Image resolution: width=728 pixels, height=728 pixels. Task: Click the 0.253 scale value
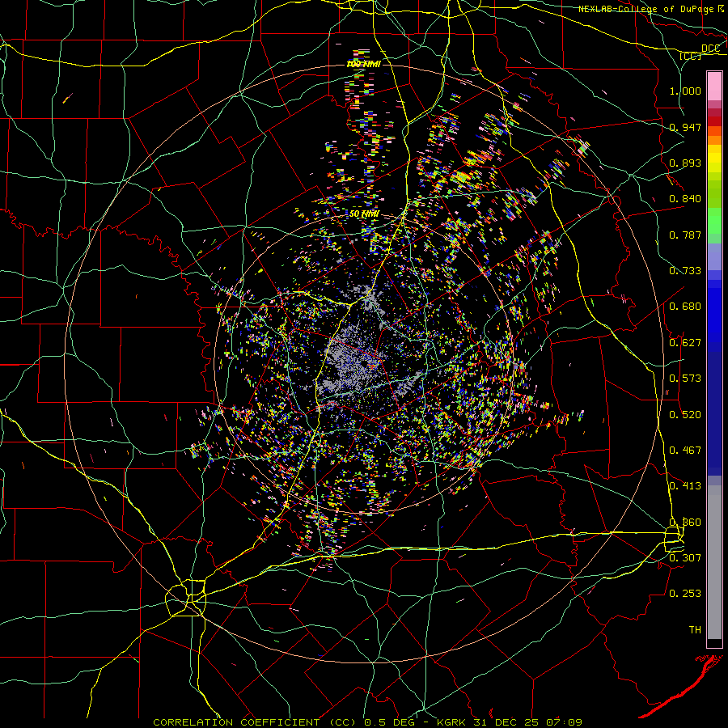coord(685,594)
